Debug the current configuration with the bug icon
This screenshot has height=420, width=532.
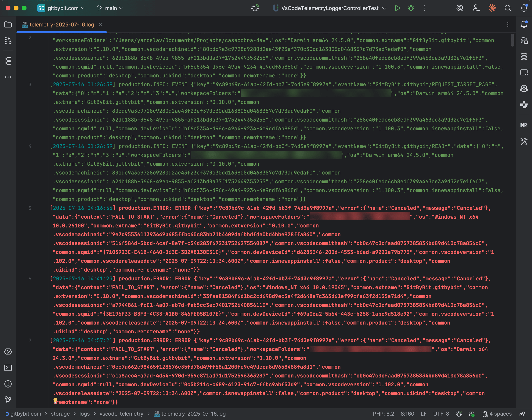point(411,8)
